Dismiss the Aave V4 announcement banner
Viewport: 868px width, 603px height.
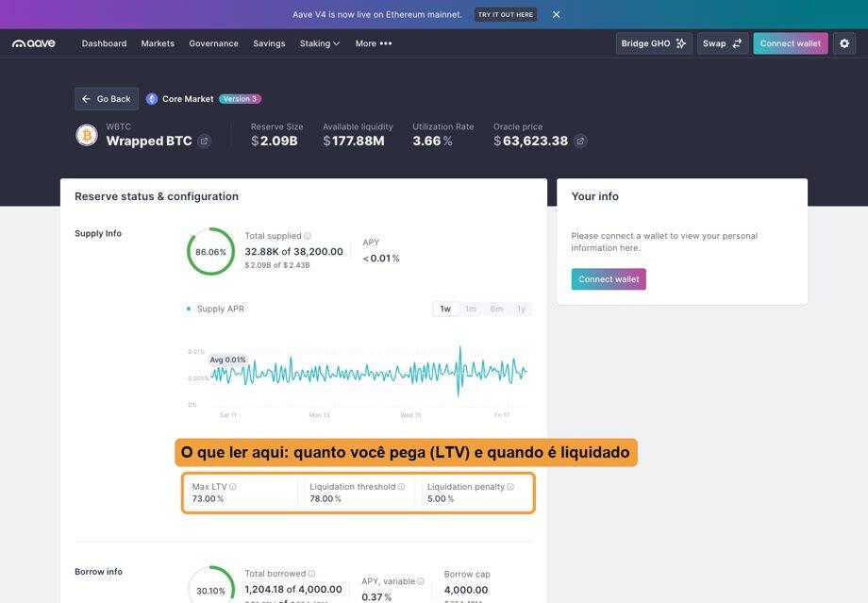(557, 14)
